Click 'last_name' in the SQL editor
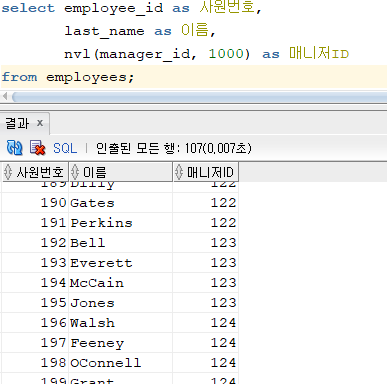The width and height of the screenshot is (387, 384). pyautogui.click(x=104, y=31)
